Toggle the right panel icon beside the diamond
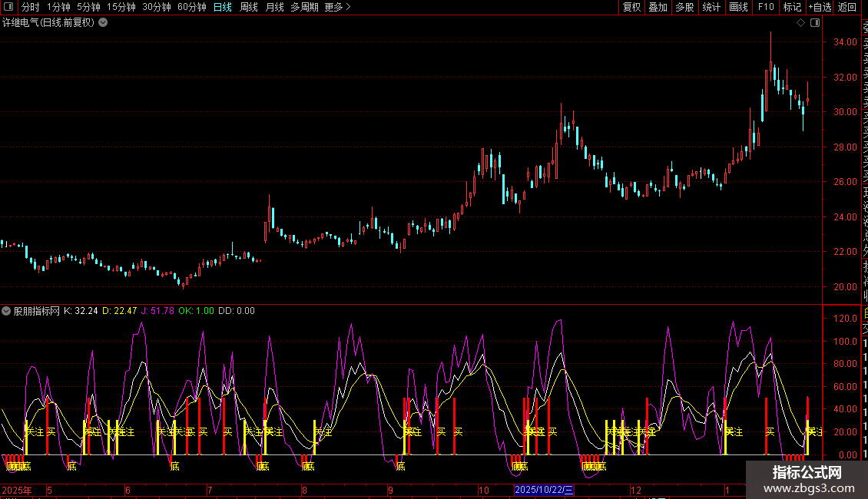Screen dimensions: 868x499 point(814,23)
